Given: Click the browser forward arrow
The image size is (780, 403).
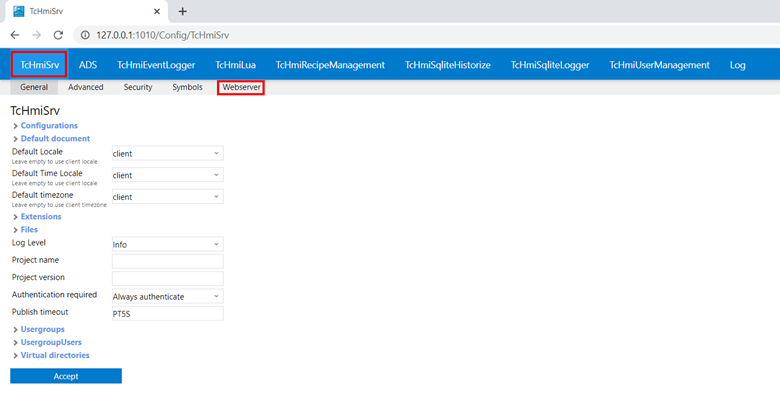Looking at the screenshot, I should pyautogui.click(x=36, y=35).
